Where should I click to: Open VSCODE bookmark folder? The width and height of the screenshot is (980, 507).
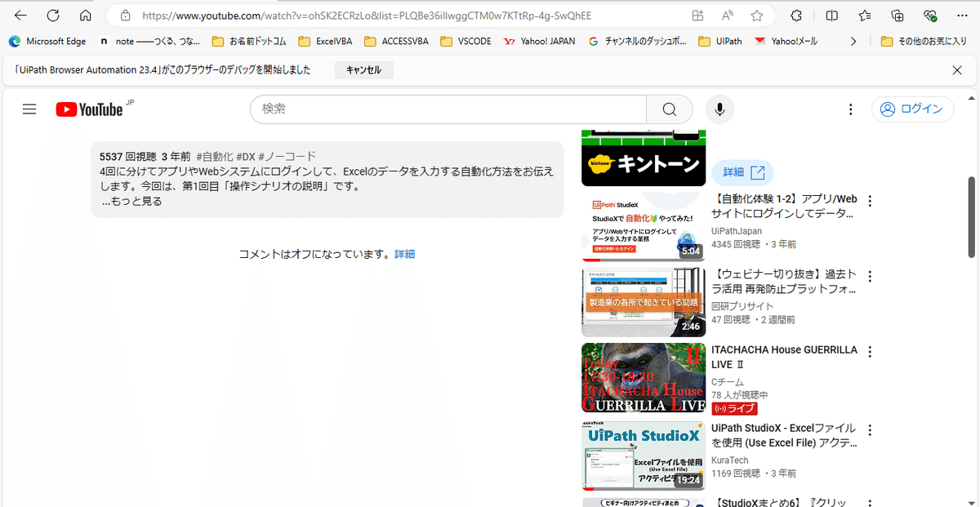[466, 41]
